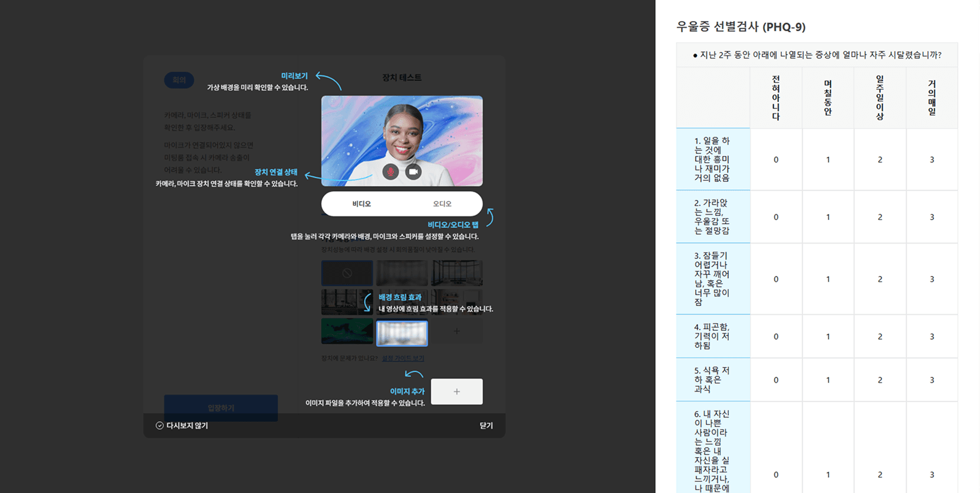This screenshot has height=493, width=980.
Task: Toggle the camera icon on video preview
Action: pyautogui.click(x=413, y=172)
